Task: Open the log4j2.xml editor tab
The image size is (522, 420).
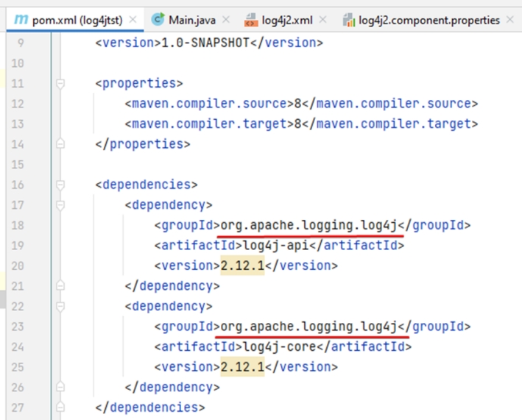Action: 289,20
